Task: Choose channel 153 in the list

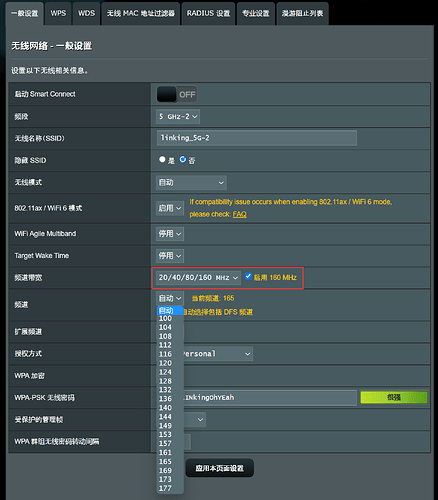Action: 170,435
